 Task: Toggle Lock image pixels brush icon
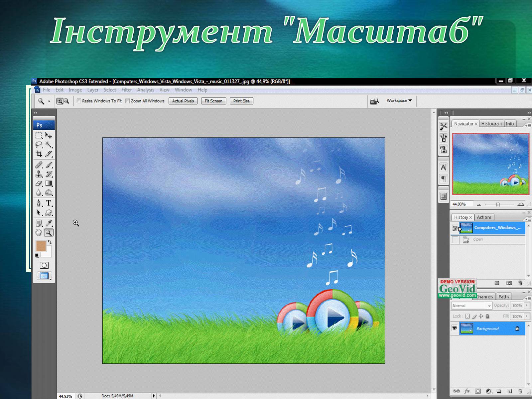point(474,316)
